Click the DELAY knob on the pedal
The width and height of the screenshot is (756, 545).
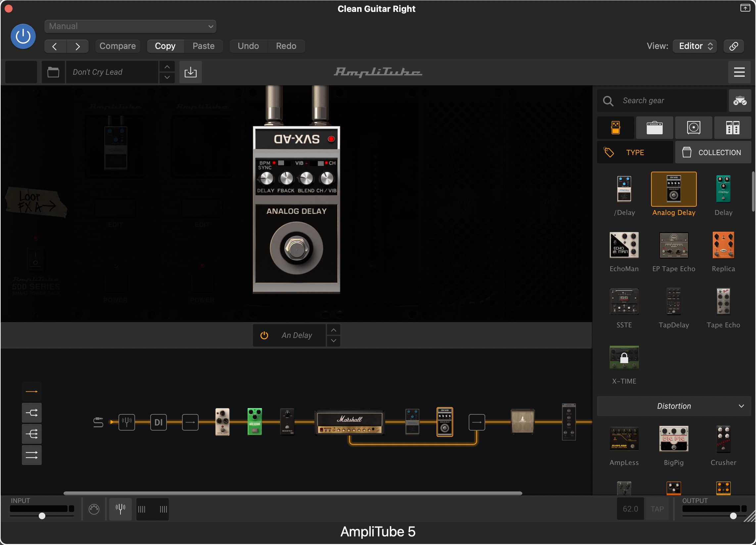point(266,179)
